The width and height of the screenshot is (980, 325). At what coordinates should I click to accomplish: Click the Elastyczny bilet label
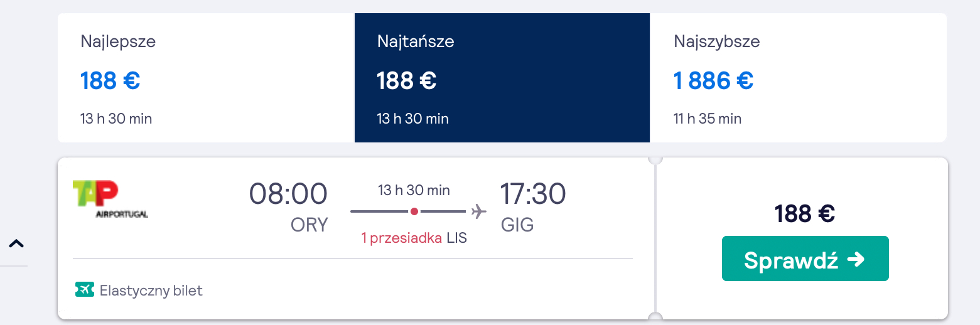pos(151,290)
